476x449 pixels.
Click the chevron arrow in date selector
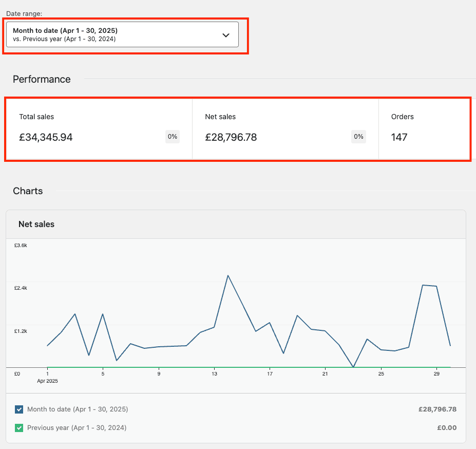tap(225, 35)
